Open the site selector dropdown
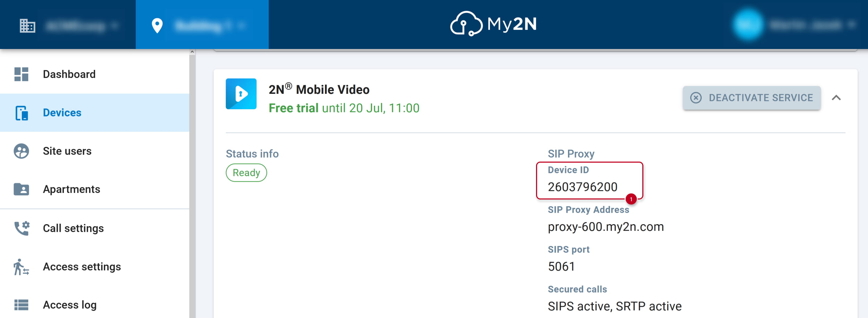868x318 pixels. coord(210,26)
